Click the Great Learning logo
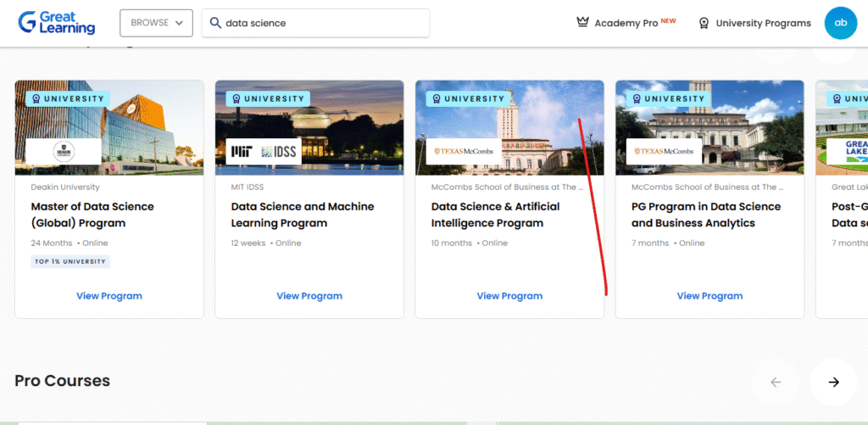Image resolution: width=868 pixels, height=425 pixels. [x=57, y=23]
